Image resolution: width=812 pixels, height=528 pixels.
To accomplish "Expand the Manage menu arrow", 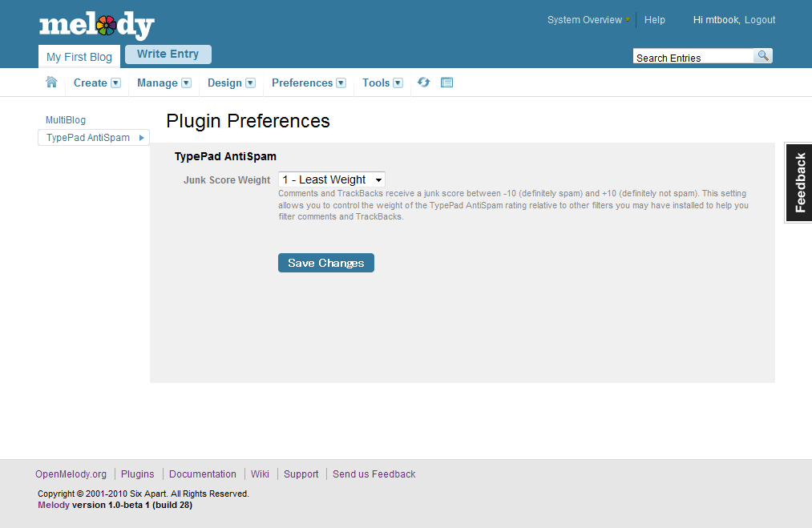I will click(187, 83).
